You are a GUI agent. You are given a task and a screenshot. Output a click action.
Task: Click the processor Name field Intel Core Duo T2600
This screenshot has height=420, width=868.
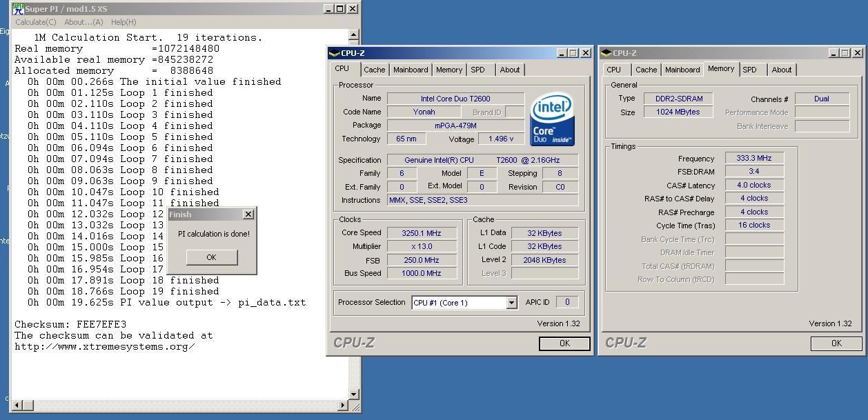(455, 99)
